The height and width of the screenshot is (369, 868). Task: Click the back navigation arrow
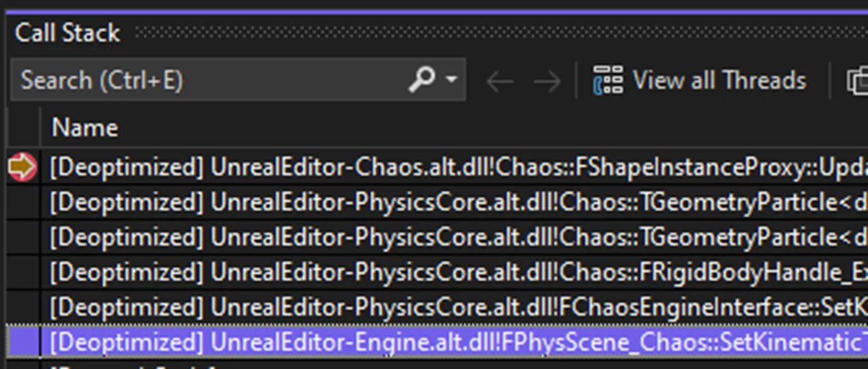499,80
